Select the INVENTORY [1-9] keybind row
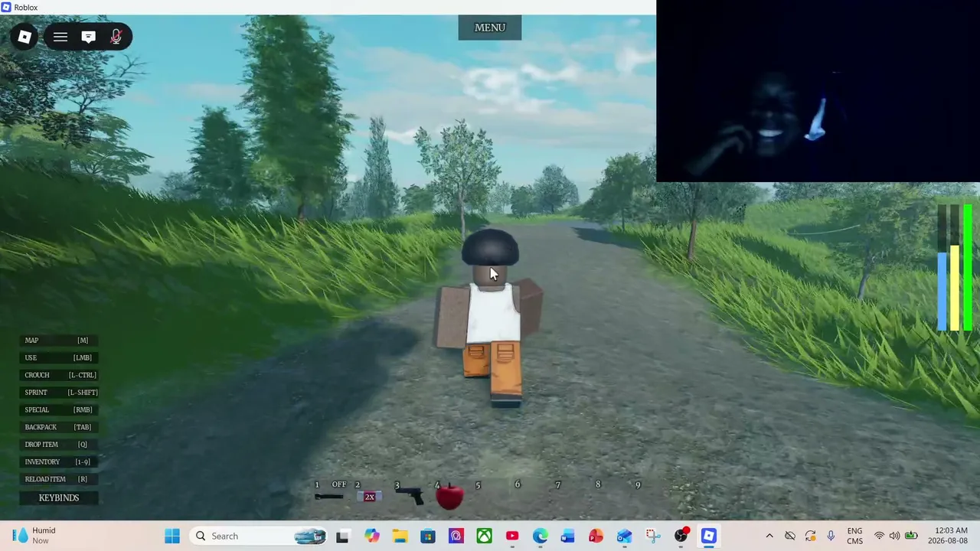Image resolution: width=980 pixels, height=551 pixels. 59,461
